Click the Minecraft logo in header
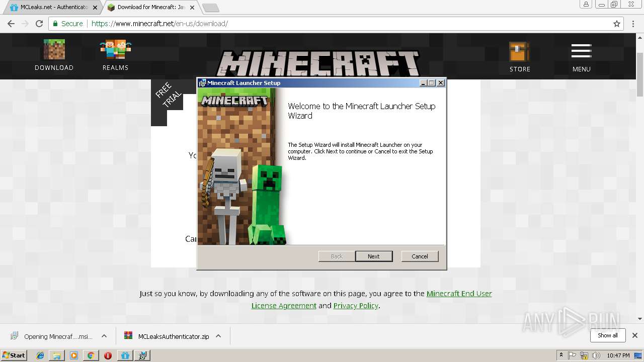Screen dimensions: 644x362 (318, 64)
